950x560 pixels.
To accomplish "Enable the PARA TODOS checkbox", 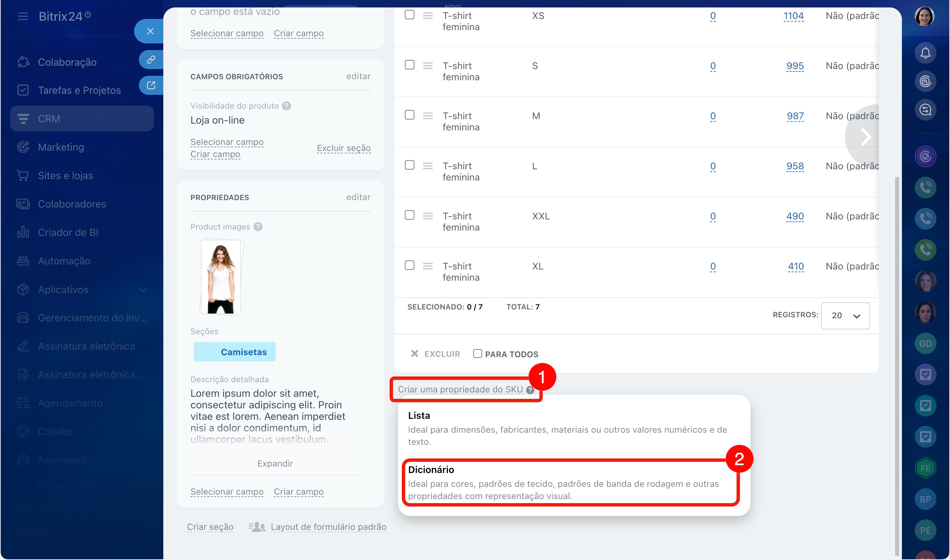I will coord(477,353).
